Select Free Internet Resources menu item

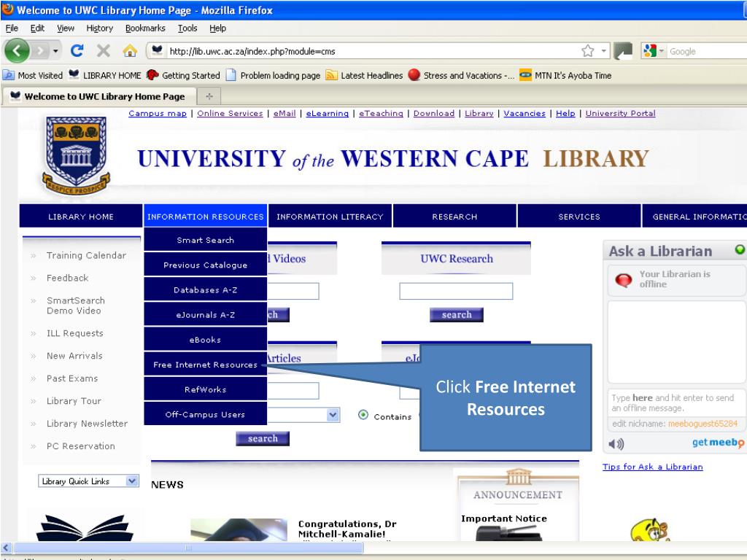(205, 365)
